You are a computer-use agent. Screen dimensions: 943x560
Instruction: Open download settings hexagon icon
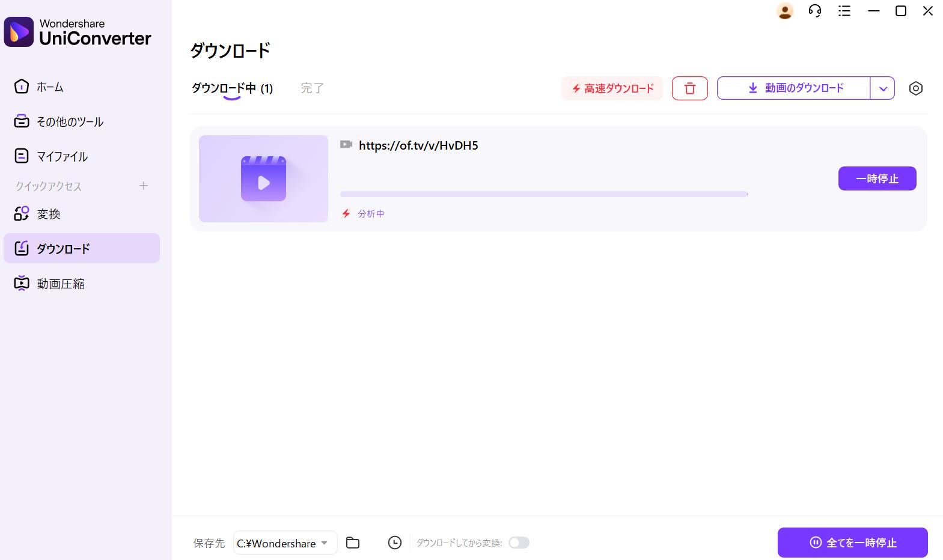coord(915,88)
